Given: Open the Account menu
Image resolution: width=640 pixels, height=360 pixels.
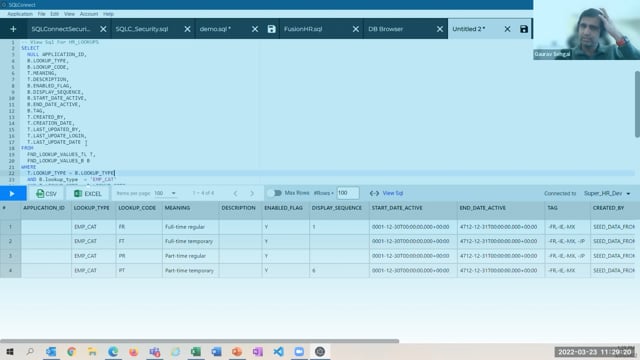Looking at the screenshot, I should tap(89, 14).
